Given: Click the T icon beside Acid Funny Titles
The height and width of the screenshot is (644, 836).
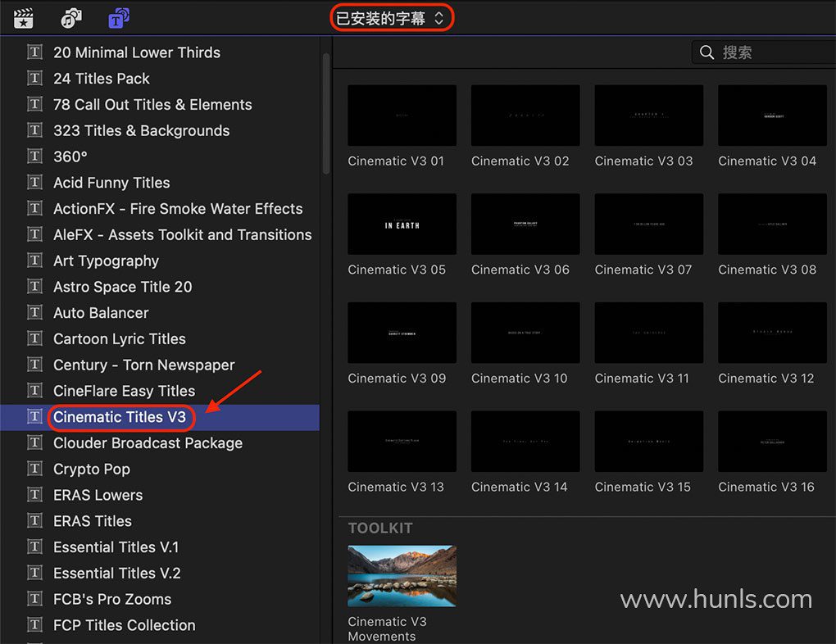Looking at the screenshot, I should pos(34,183).
